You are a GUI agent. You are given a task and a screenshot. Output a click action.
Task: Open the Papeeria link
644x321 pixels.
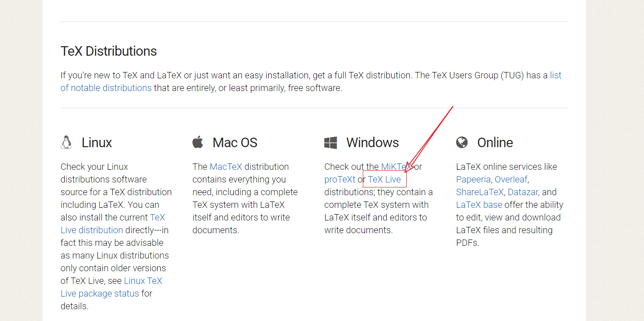click(473, 179)
